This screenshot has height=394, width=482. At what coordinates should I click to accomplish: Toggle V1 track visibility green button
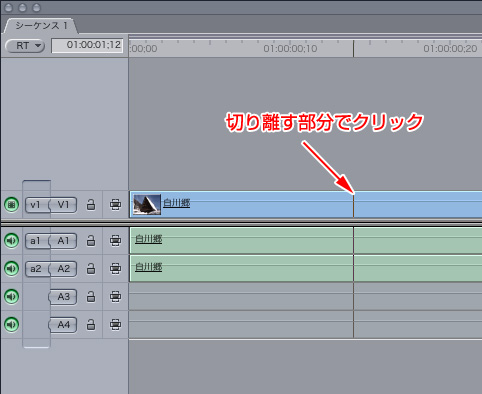click(11, 204)
